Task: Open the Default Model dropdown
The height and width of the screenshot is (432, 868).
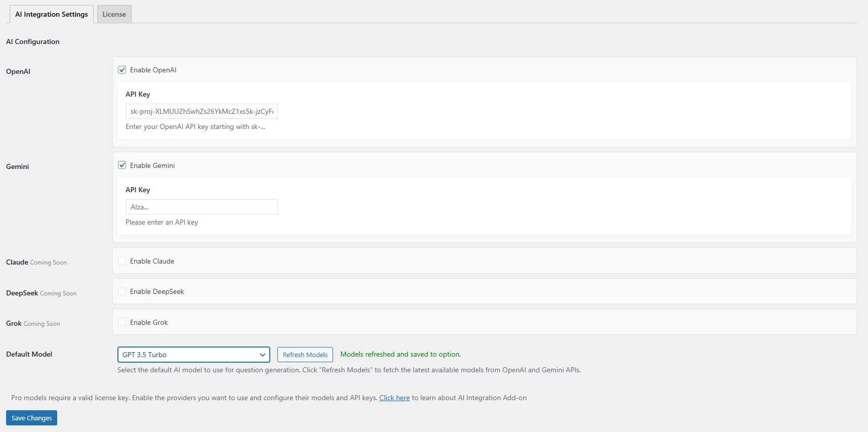Action: click(194, 355)
